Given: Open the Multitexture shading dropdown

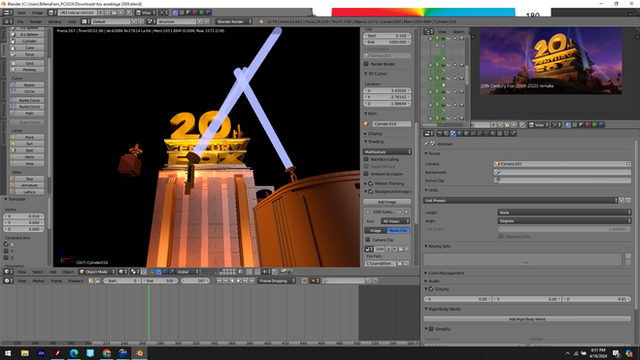Looking at the screenshot, I should click(x=387, y=152).
